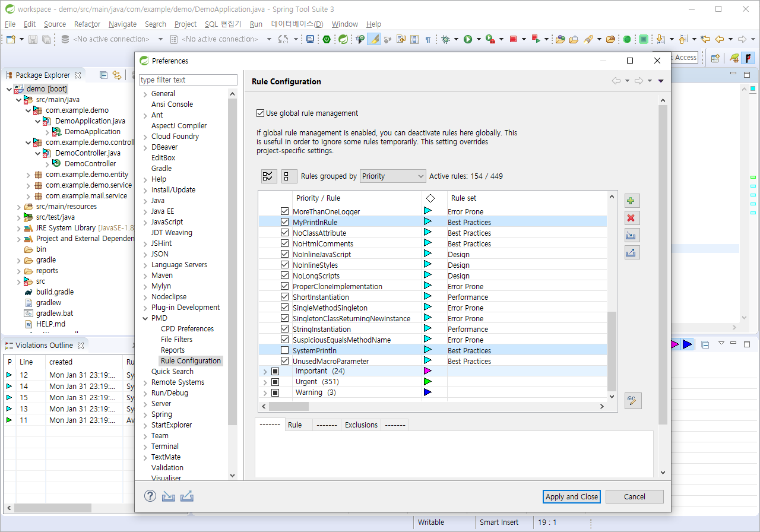Click the forward arrow in the Rule Configuration header

[639, 81]
